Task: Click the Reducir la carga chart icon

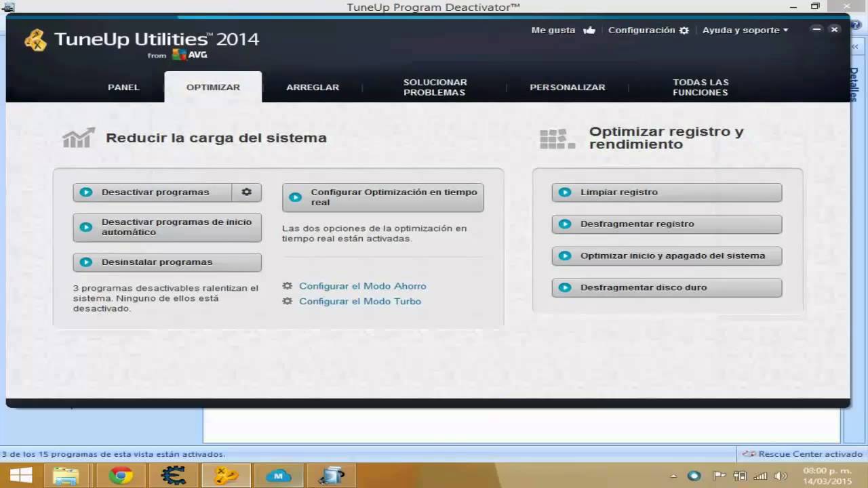Action: point(79,138)
